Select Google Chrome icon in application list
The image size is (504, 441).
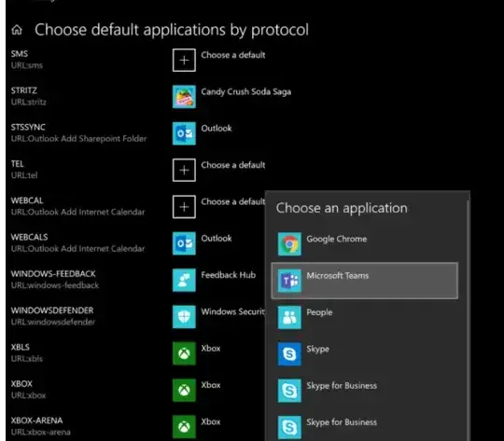(289, 243)
